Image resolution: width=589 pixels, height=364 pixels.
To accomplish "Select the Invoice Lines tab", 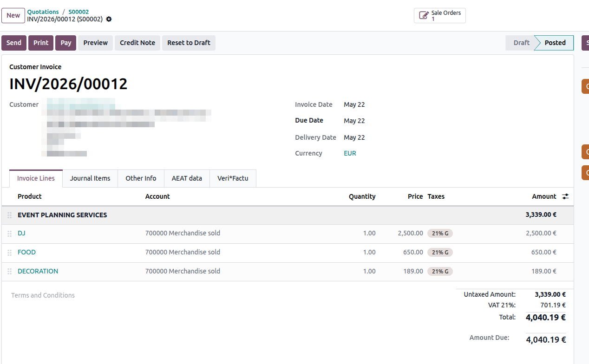I will click(36, 178).
